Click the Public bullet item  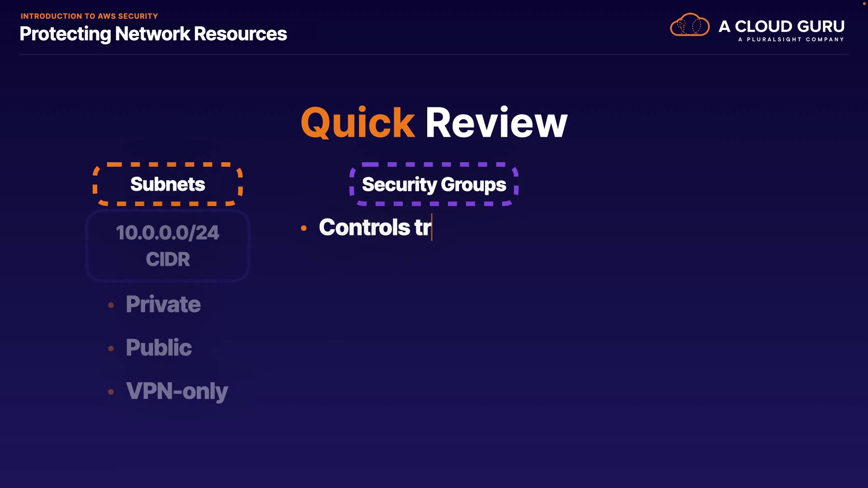(158, 347)
